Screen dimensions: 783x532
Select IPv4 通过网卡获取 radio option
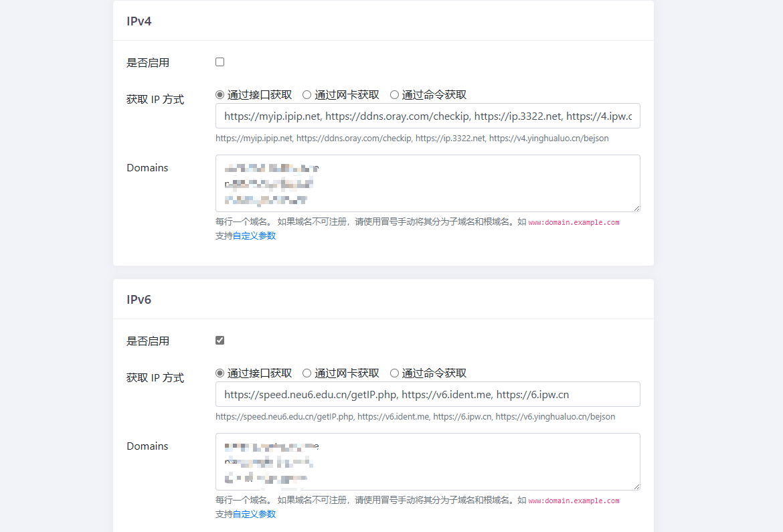(307, 95)
